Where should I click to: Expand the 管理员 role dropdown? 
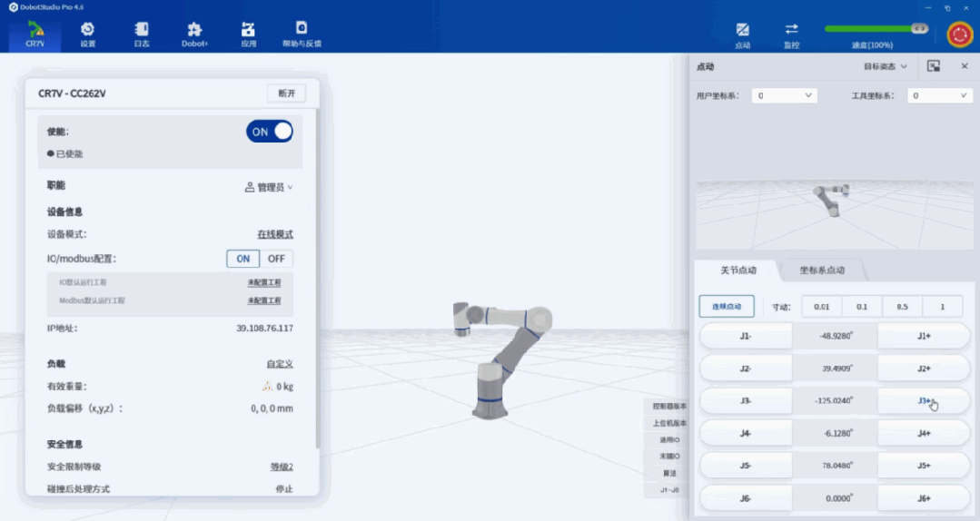point(269,187)
